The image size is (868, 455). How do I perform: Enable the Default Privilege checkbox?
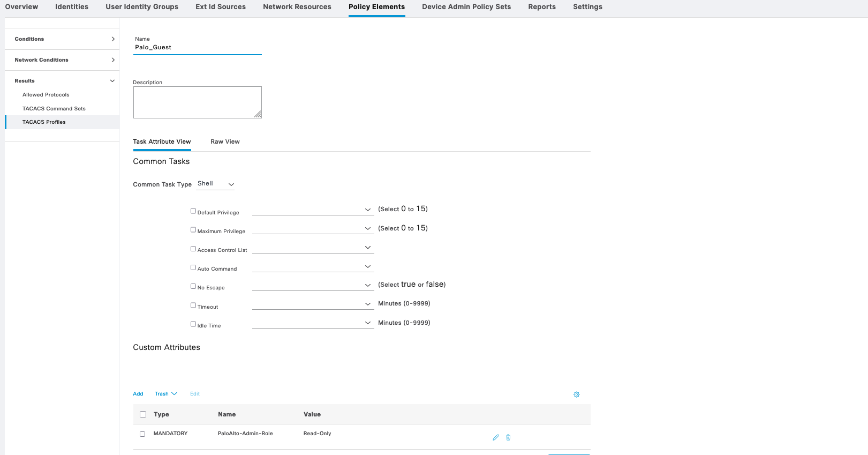click(x=193, y=211)
